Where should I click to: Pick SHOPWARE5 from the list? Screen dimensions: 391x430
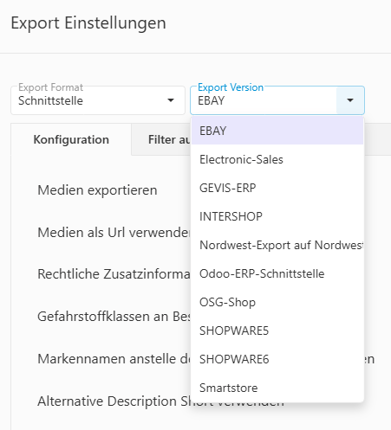(277, 331)
